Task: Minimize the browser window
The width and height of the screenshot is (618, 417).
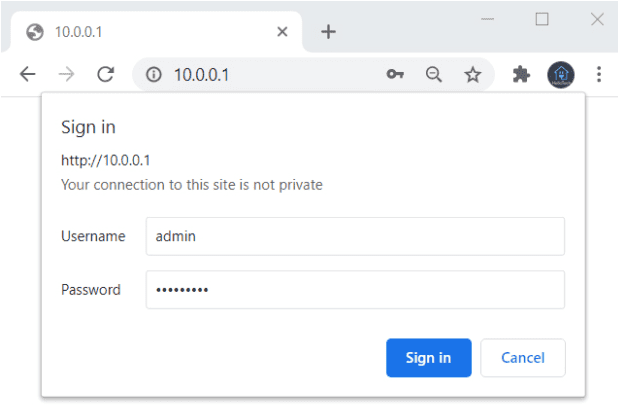Action: click(488, 19)
